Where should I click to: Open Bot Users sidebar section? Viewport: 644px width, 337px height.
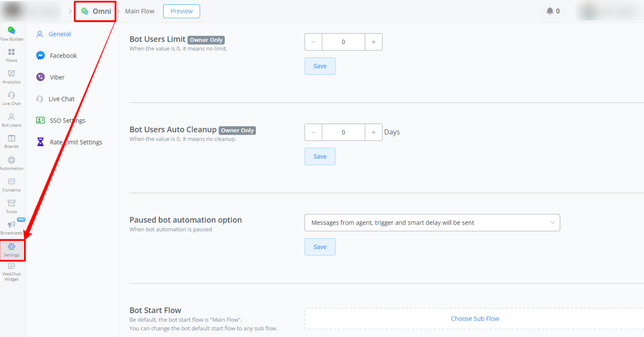[12, 120]
